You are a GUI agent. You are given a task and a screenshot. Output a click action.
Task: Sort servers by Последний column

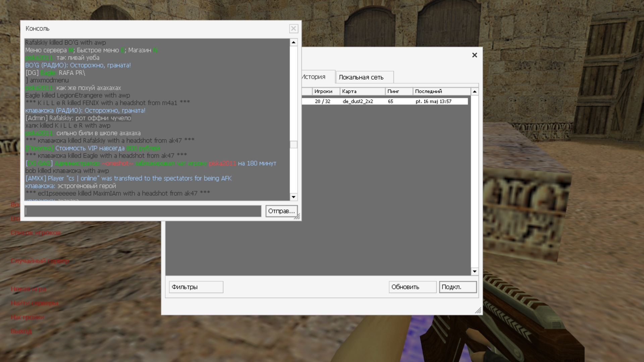click(x=441, y=91)
